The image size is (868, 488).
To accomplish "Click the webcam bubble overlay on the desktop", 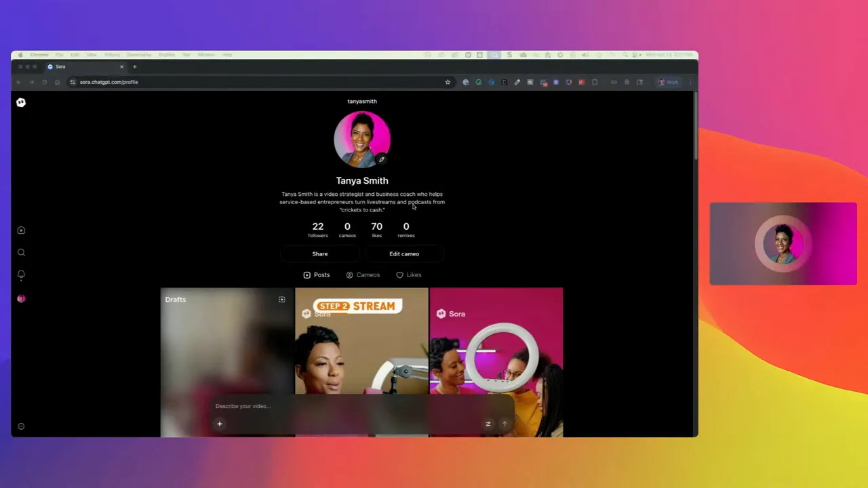I will (783, 243).
